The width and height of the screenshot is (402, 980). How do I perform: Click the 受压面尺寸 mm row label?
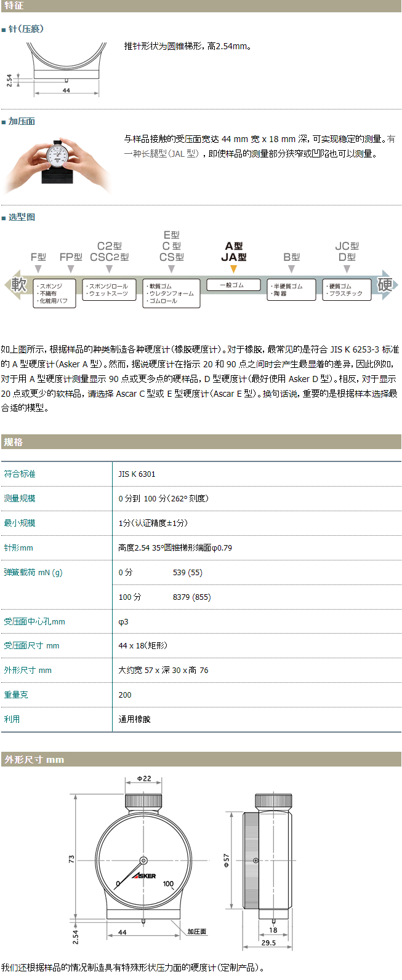click(31, 645)
